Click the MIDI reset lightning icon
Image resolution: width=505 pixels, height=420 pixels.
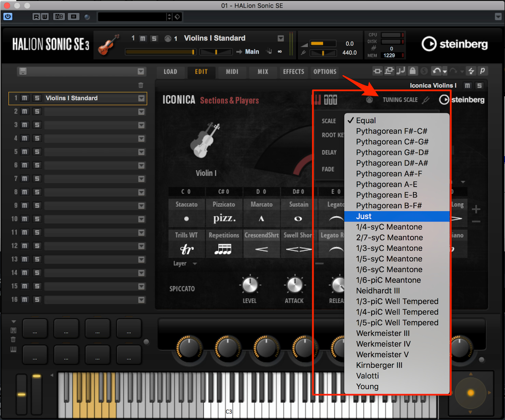point(471,71)
